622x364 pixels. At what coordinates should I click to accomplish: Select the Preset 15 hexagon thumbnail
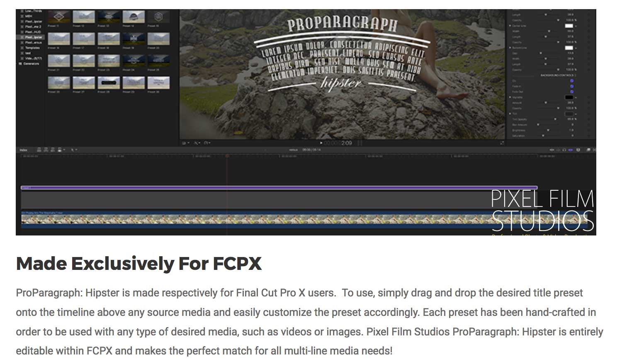[x=158, y=17]
